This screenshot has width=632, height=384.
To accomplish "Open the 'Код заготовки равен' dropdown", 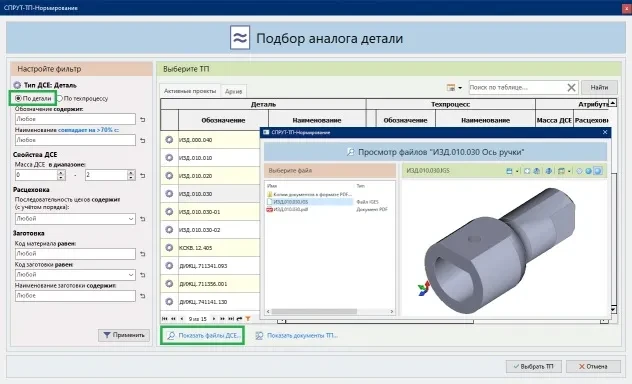I will point(131,275).
